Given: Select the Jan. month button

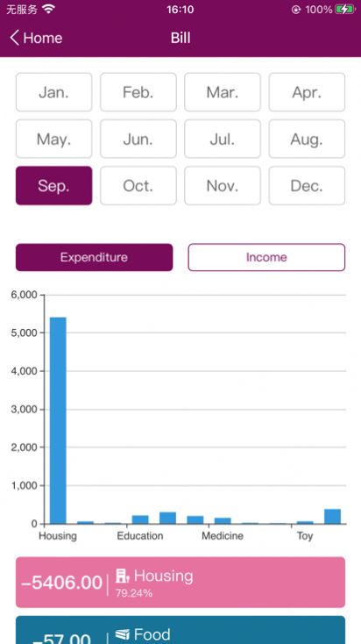Looking at the screenshot, I should pos(54,92).
